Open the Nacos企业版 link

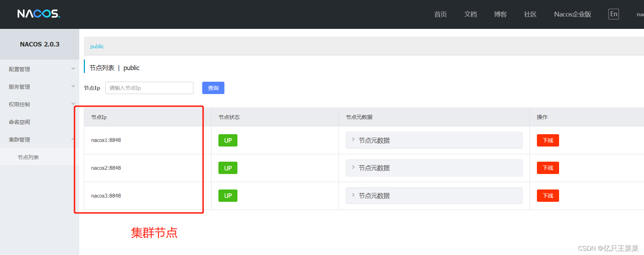(x=572, y=14)
